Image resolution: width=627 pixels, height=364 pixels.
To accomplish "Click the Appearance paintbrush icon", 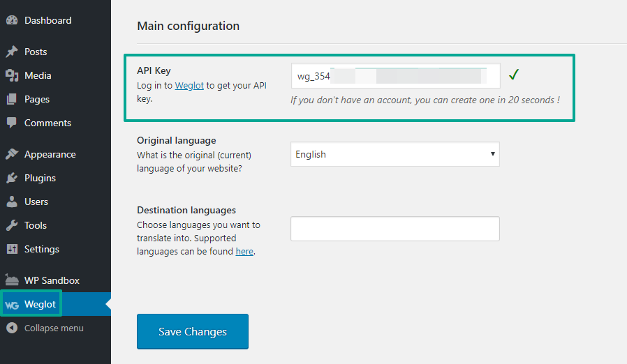I will point(12,154).
